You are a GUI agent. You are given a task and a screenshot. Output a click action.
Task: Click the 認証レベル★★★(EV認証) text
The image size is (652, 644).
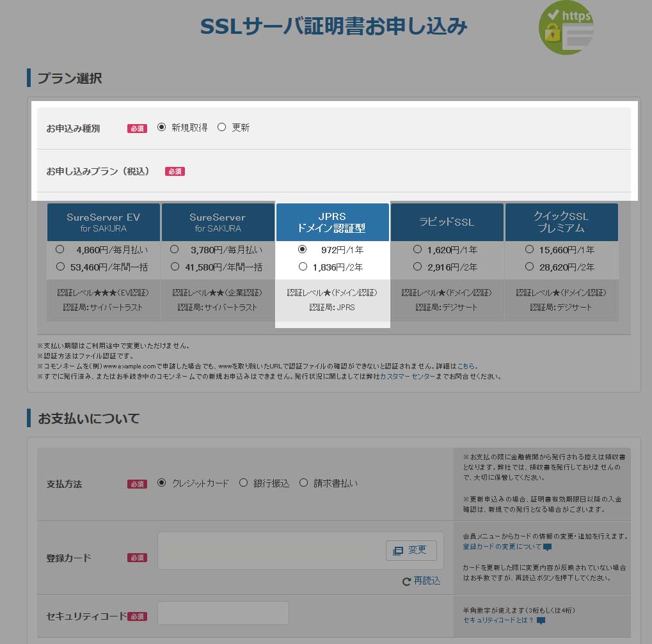(103, 293)
